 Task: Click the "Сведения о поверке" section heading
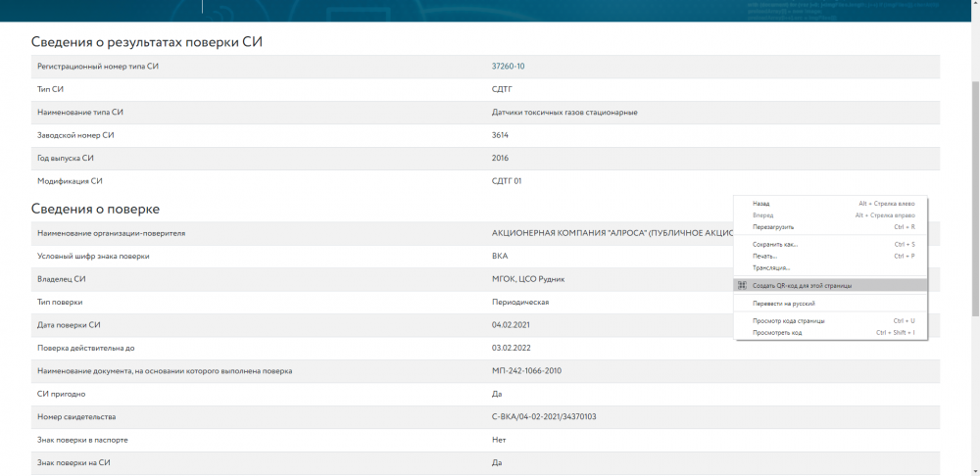95,209
